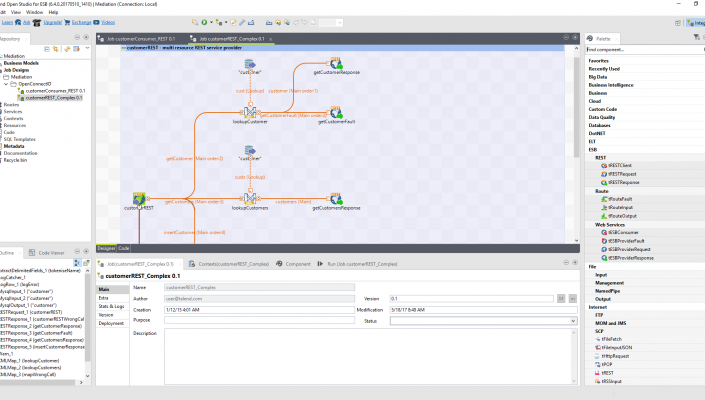This screenshot has height=400, width=705.
Task: Select the Deployment section
Action: tap(111, 323)
